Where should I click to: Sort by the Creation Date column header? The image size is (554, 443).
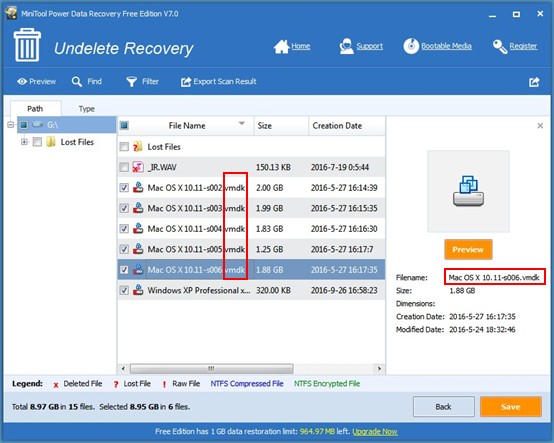[x=347, y=126]
